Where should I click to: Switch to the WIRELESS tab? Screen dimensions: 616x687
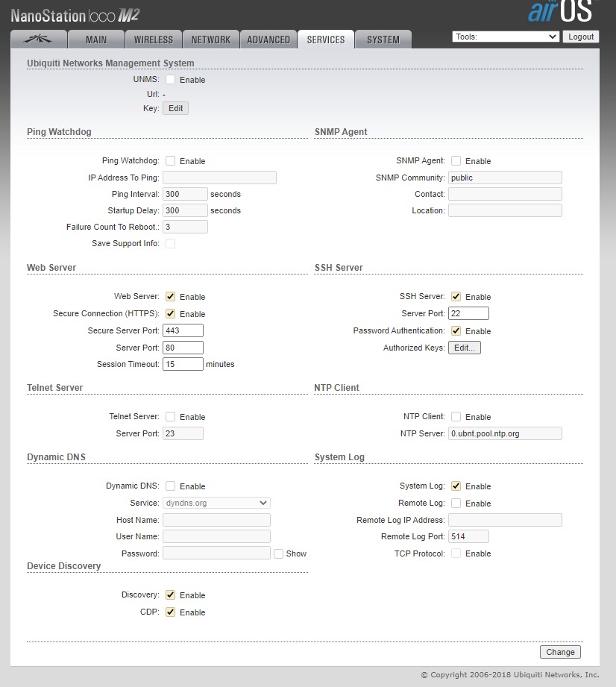[154, 40]
